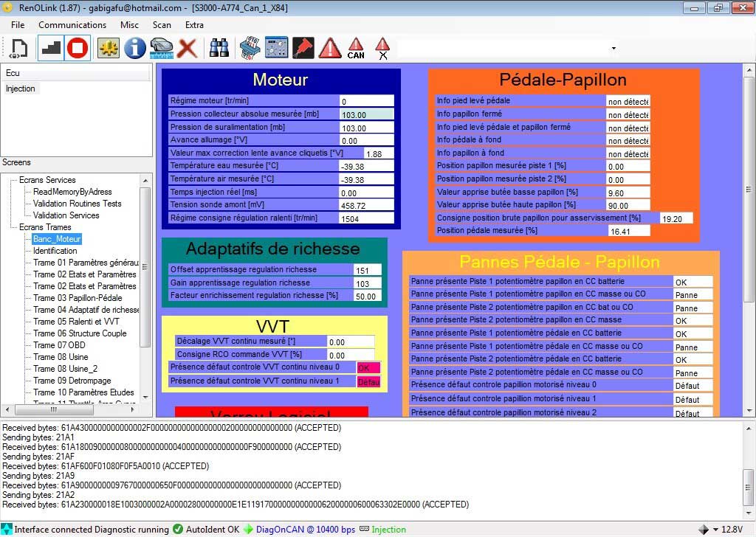
Task: Open the Scan menu
Action: 162,25
